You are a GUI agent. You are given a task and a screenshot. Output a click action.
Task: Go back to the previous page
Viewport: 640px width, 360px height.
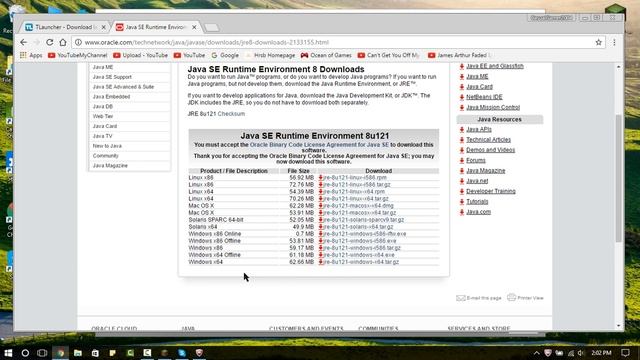23,42
